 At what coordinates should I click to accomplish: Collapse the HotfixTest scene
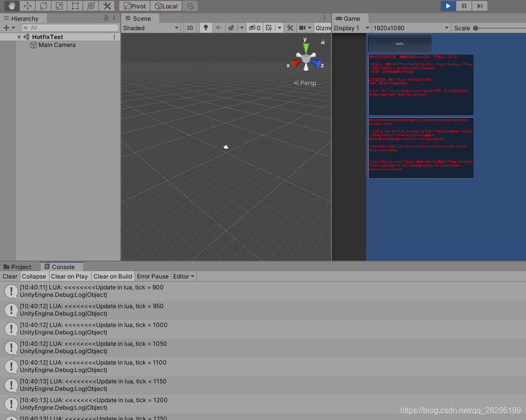pyautogui.click(x=19, y=37)
